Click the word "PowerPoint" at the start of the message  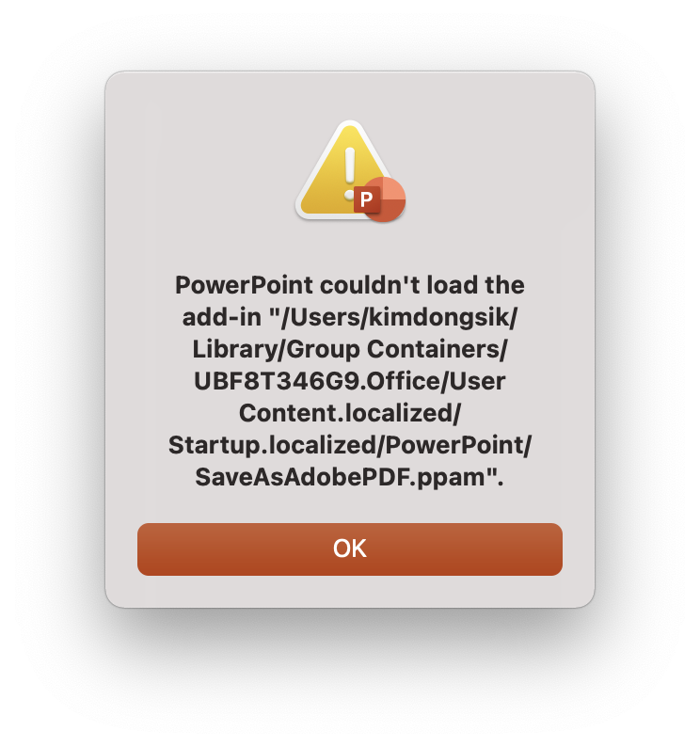pos(244,285)
